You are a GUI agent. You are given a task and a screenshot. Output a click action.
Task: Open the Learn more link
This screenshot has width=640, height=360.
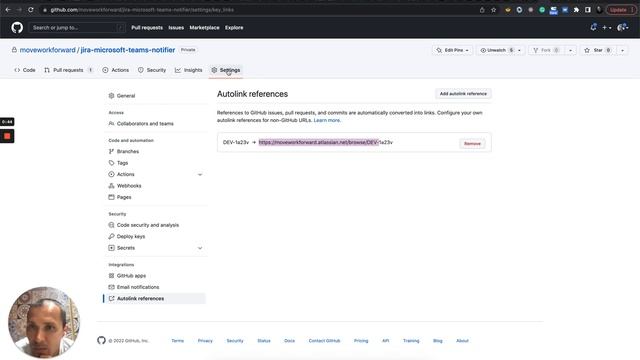(327, 120)
